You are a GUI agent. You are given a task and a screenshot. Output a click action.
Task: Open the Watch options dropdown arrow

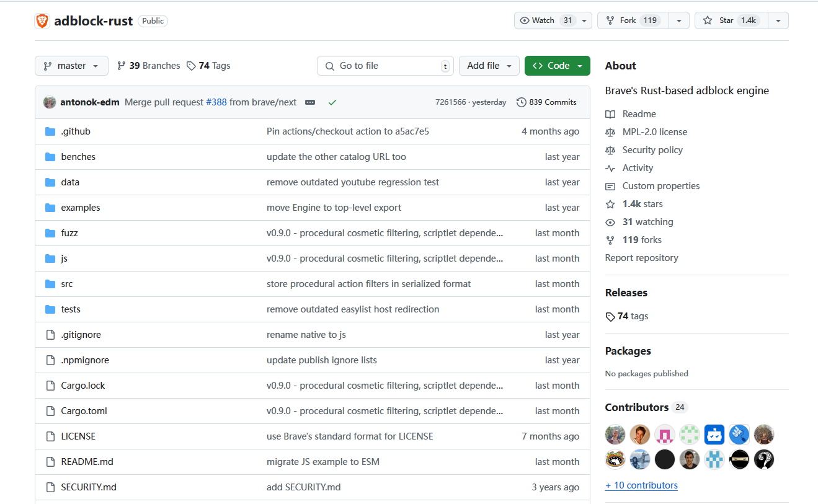[x=584, y=20]
